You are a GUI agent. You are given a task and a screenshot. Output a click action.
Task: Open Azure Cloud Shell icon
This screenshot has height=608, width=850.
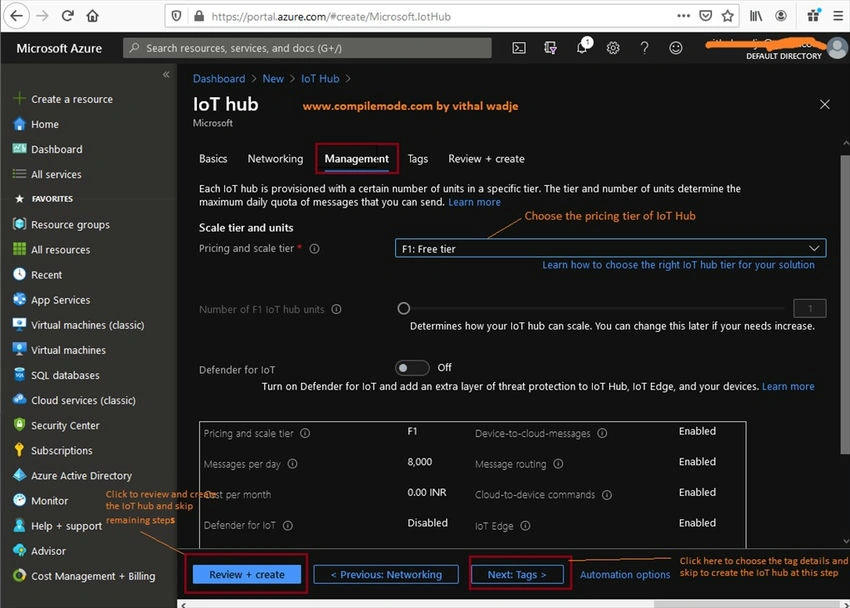[519, 48]
